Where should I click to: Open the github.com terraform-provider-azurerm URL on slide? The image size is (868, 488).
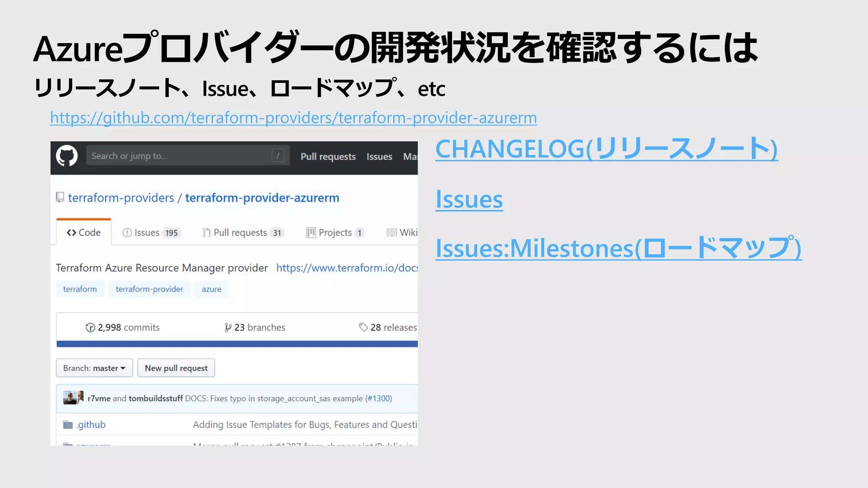click(x=293, y=118)
